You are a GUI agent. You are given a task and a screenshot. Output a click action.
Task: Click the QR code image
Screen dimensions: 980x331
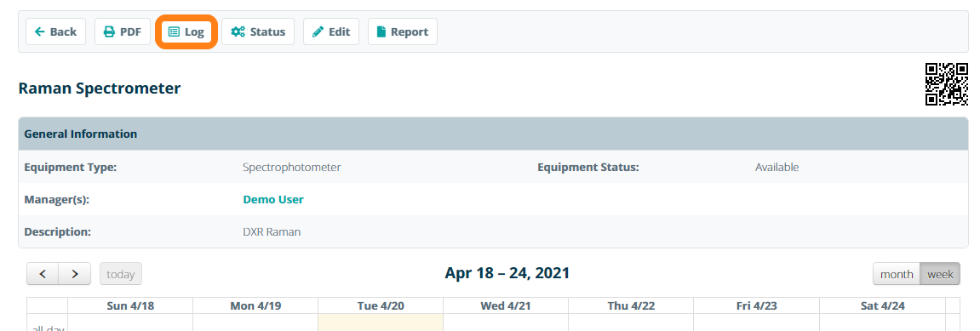pos(946,84)
